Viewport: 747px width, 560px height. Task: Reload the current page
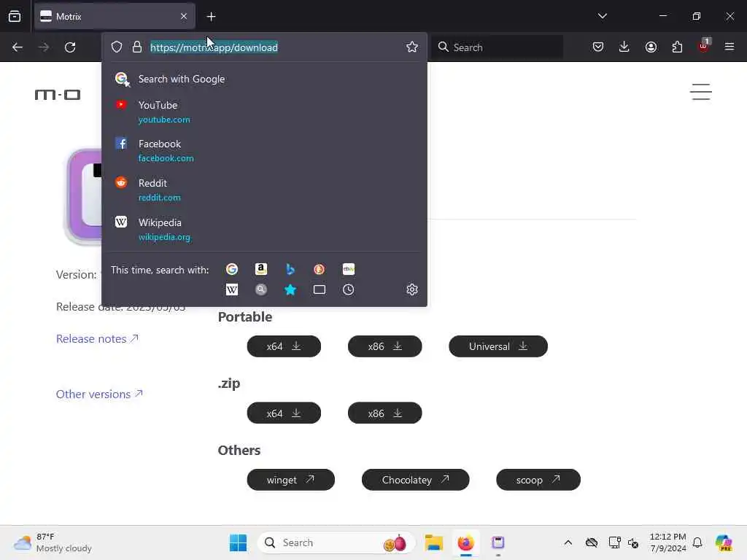pos(70,47)
